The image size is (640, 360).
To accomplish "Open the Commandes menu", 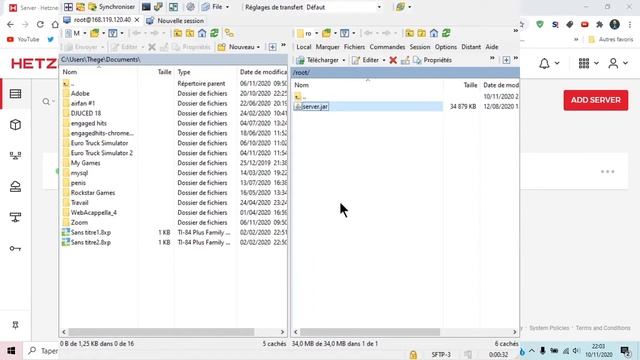I will [x=387, y=47].
